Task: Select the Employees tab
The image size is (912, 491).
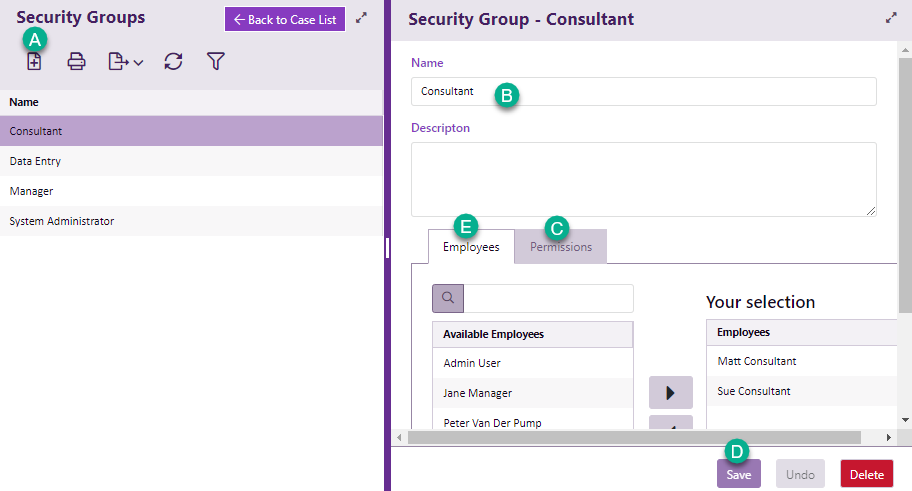Action: (x=471, y=247)
